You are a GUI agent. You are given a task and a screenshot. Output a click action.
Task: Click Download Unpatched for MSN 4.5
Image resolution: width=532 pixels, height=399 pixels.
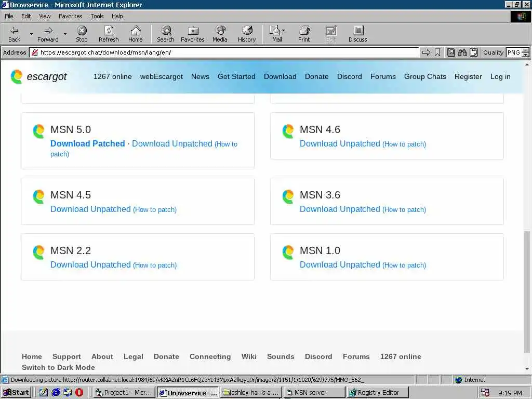(x=90, y=209)
